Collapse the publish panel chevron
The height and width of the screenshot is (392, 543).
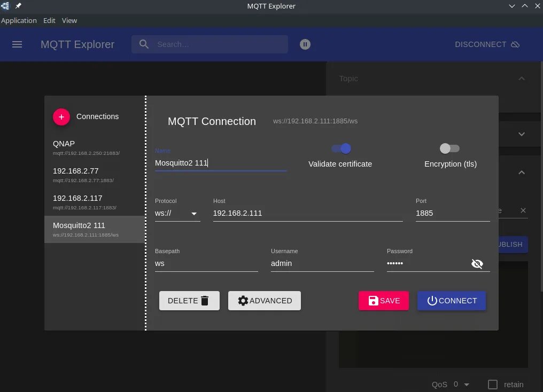pos(522,173)
